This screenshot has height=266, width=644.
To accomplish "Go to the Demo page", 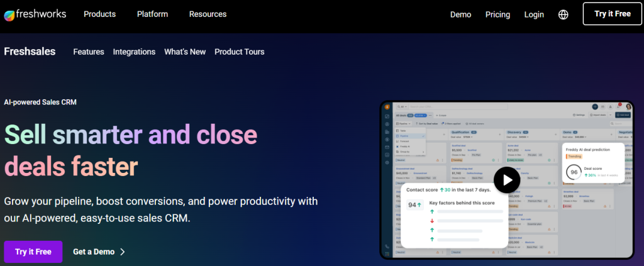I will [461, 15].
